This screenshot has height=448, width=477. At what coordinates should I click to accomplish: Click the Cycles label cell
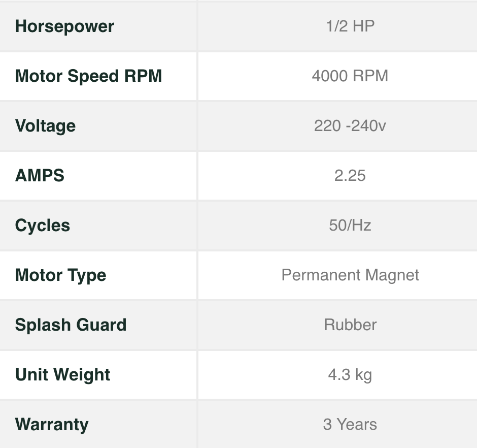43,226
